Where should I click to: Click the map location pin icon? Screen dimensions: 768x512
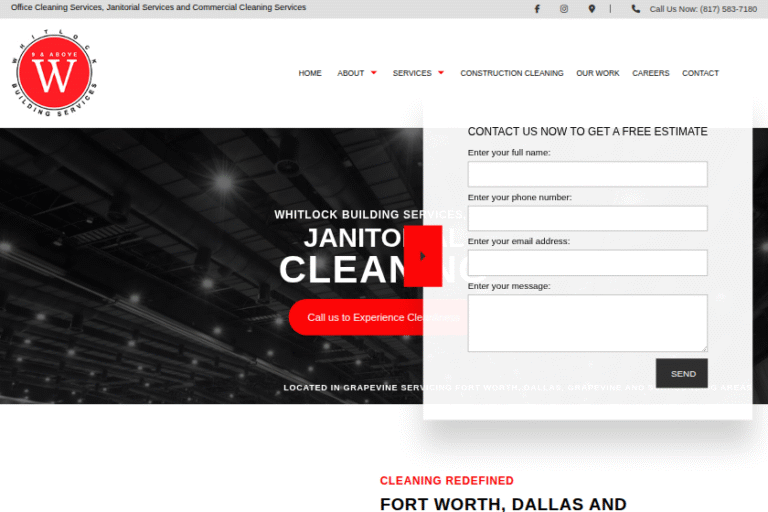click(x=591, y=9)
